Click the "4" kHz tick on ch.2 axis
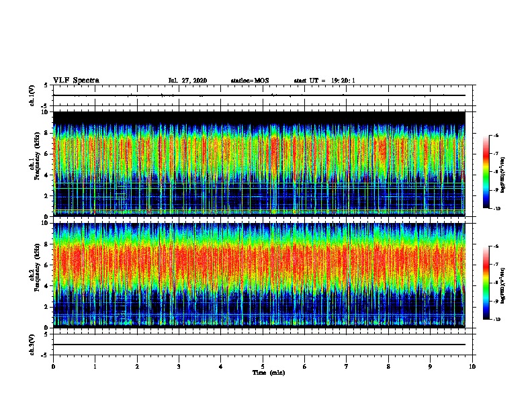This screenshot has width=532, height=411. coord(46,286)
